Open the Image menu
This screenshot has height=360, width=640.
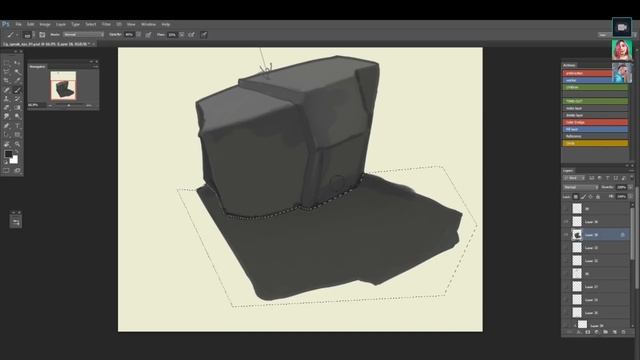pyautogui.click(x=45, y=24)
